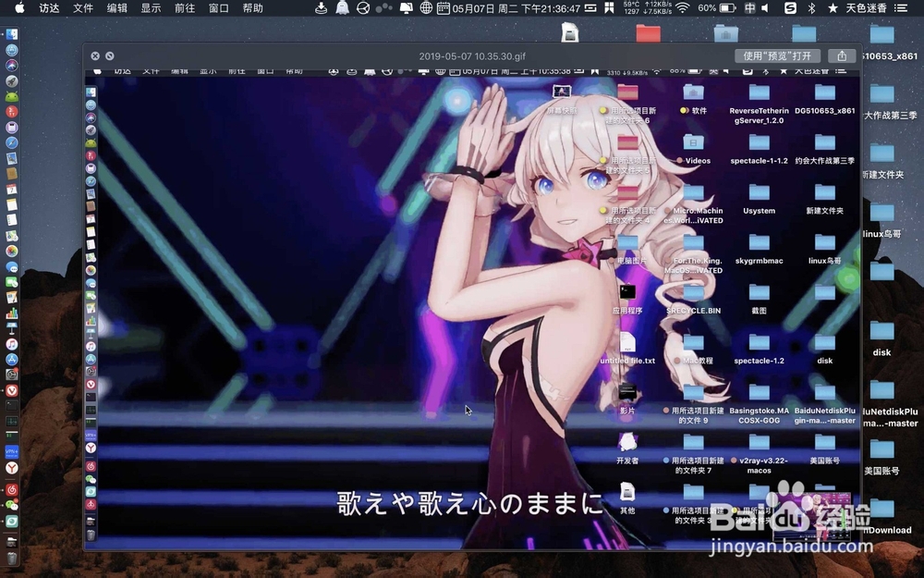
Task: Open the Android robot app in Dock
Action: click(x=11, y=96)
